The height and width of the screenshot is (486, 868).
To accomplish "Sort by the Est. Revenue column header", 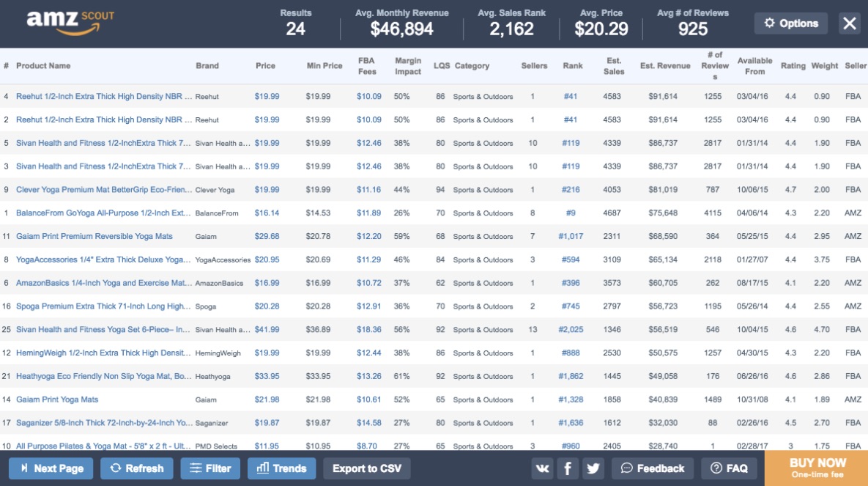I will pos(665,65).
